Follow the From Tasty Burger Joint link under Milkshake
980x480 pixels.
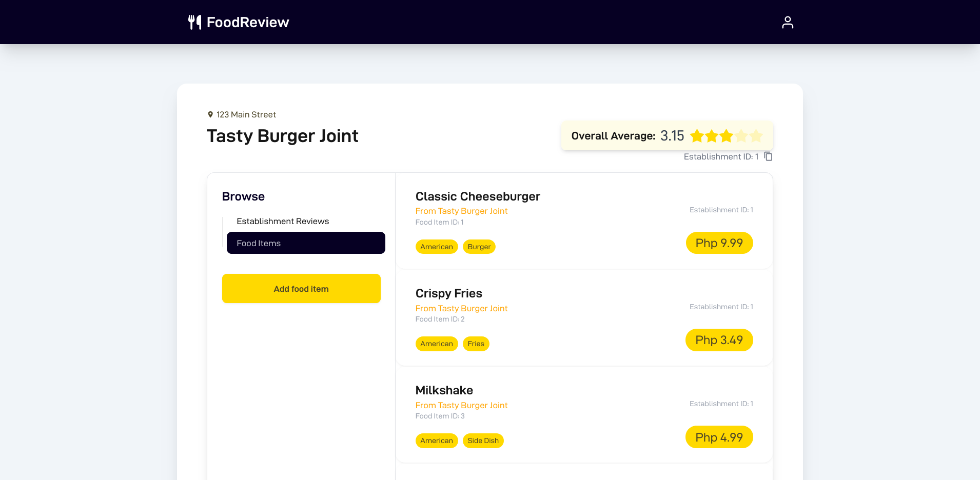click(x=461, y=405)
